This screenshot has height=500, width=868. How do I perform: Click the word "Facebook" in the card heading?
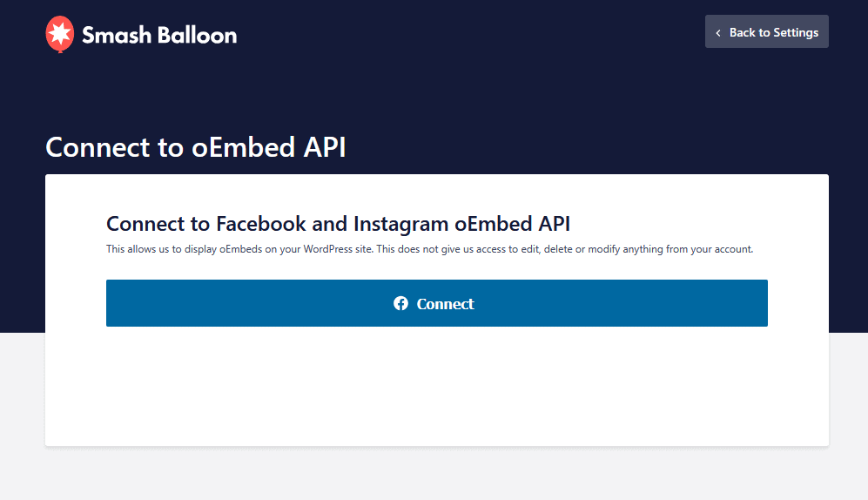(260, 224)
